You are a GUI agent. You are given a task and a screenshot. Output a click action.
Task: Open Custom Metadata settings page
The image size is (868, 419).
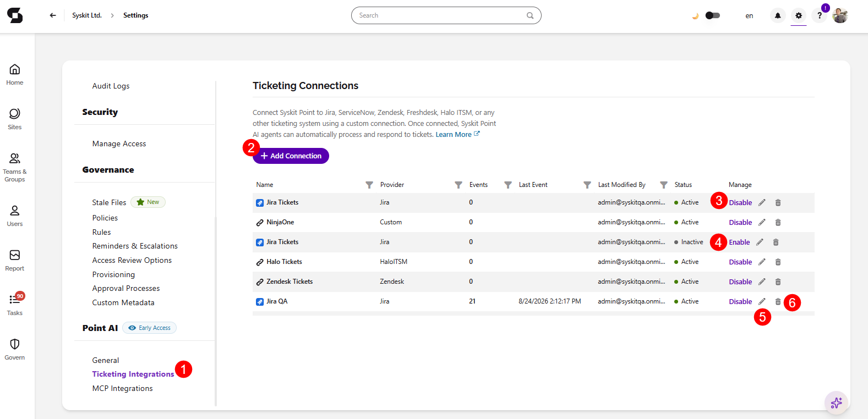coord(123,302)
